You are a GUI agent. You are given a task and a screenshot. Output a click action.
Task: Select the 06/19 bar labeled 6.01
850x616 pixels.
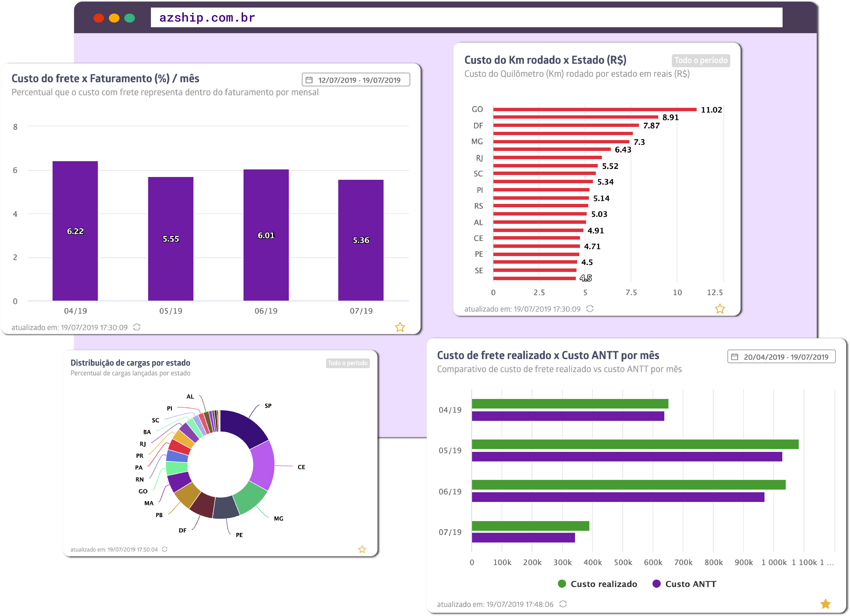(266, 235)
